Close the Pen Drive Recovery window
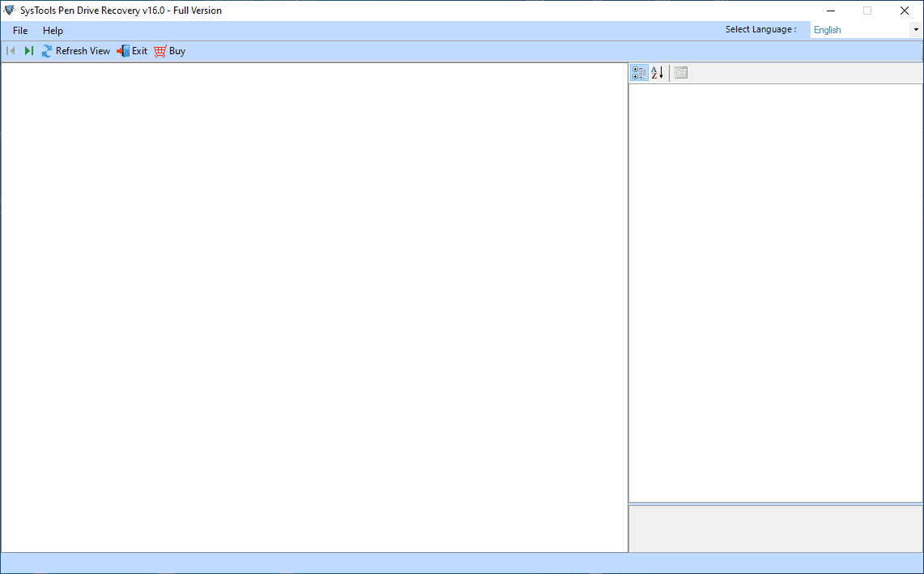The height and width of the screenshot is (574, 924). tap(905, 11)
